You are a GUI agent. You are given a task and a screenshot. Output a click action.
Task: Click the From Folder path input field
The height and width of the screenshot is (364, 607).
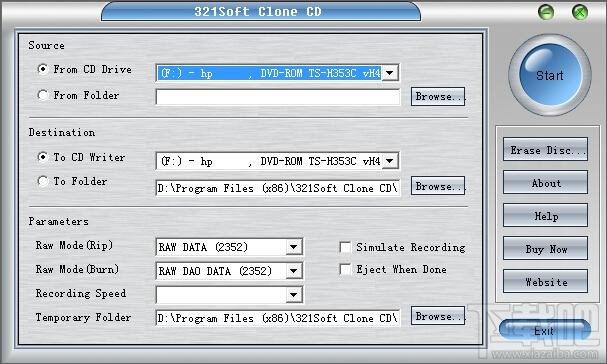tap(278, 97)
